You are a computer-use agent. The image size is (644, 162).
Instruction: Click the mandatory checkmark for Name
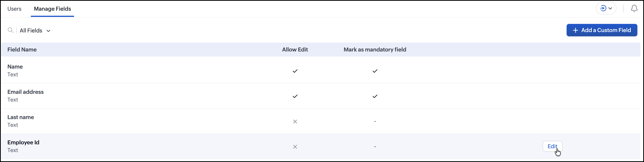(375, 71)
